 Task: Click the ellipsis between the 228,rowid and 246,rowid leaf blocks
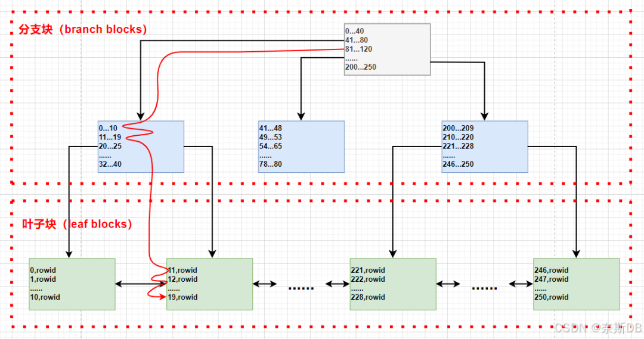485,288
